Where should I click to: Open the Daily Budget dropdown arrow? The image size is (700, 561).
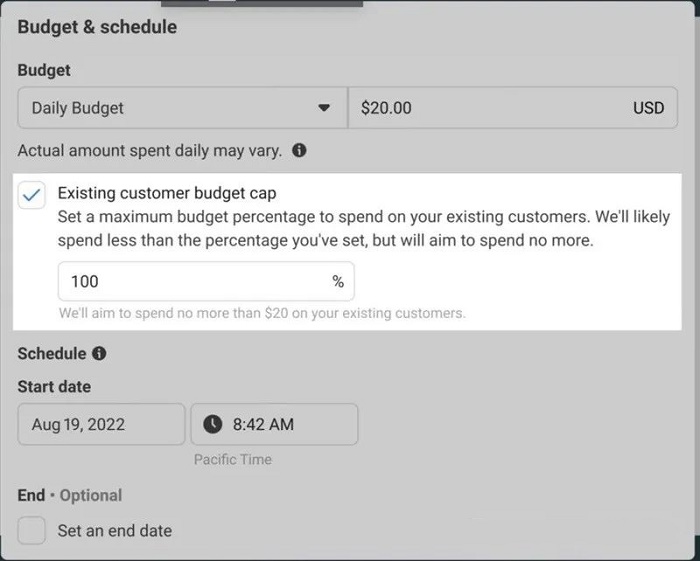pos(324,108)
